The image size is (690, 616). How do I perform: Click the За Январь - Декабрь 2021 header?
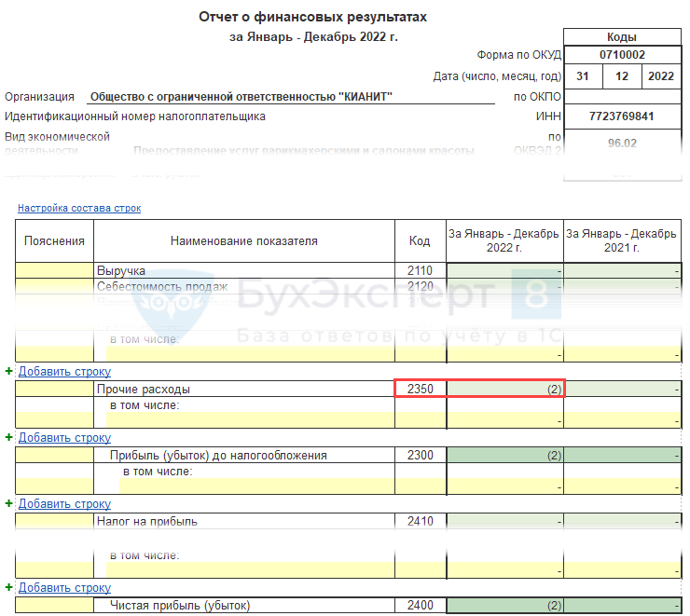pos(623,241)
